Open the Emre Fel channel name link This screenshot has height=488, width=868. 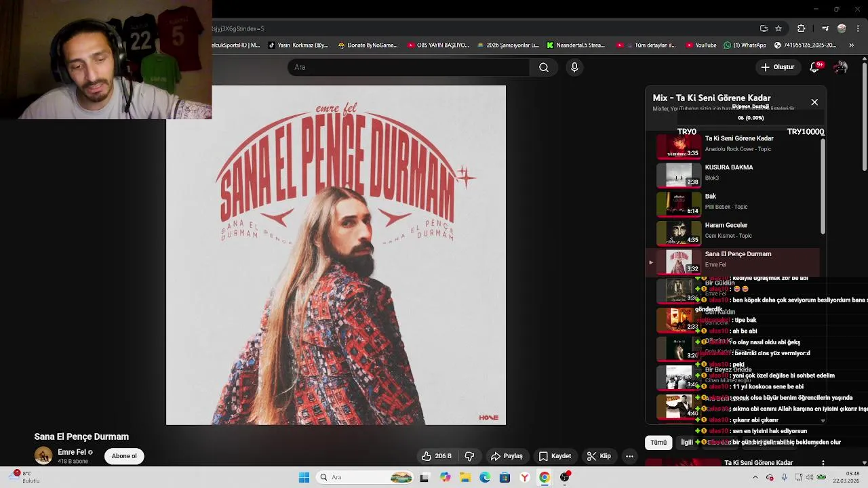click(72, 452)
